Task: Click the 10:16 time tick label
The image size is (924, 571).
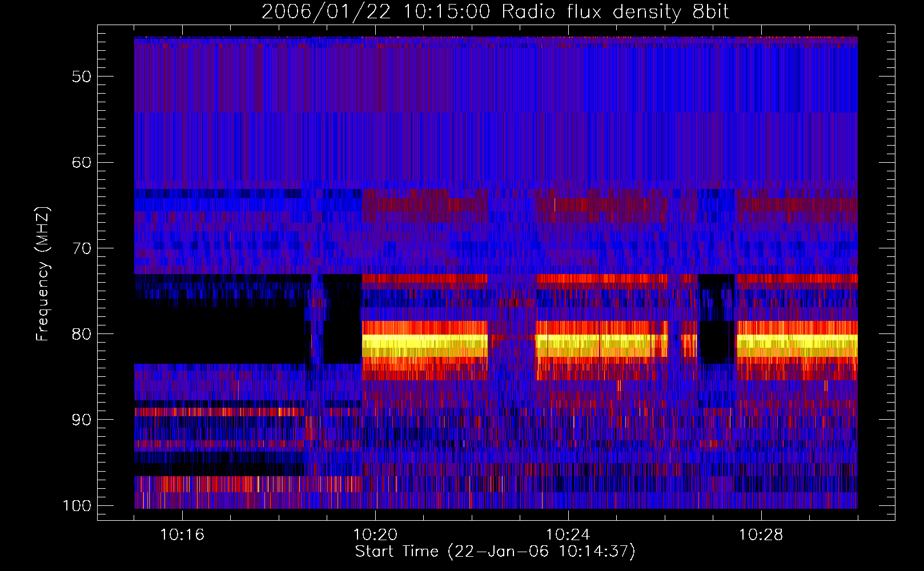Action: tap(182, 535)
